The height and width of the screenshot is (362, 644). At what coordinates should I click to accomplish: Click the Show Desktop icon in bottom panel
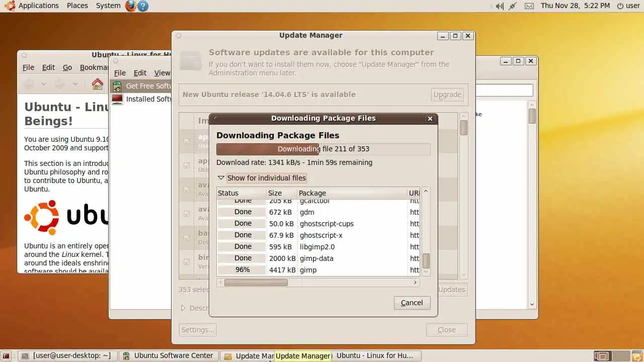6,356
